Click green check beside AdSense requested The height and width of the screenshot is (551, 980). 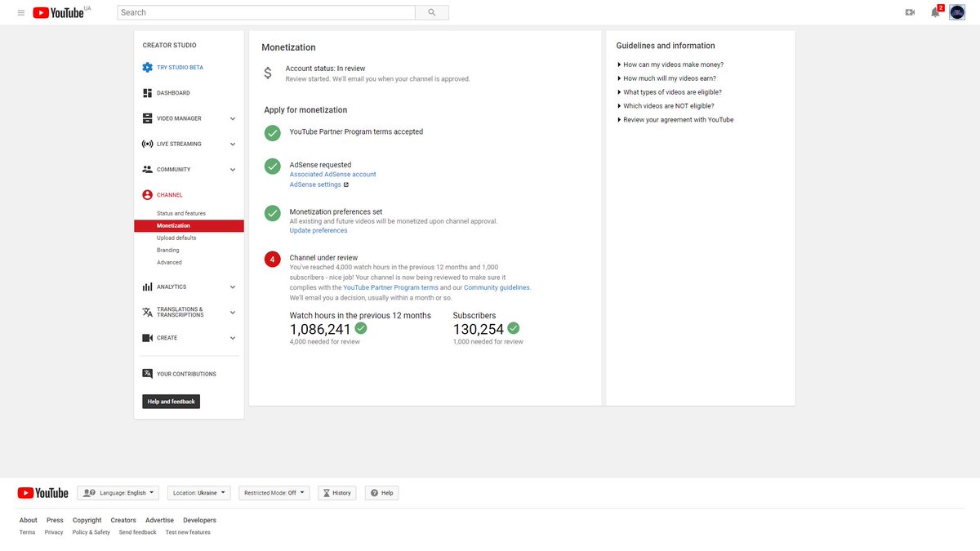272,166
